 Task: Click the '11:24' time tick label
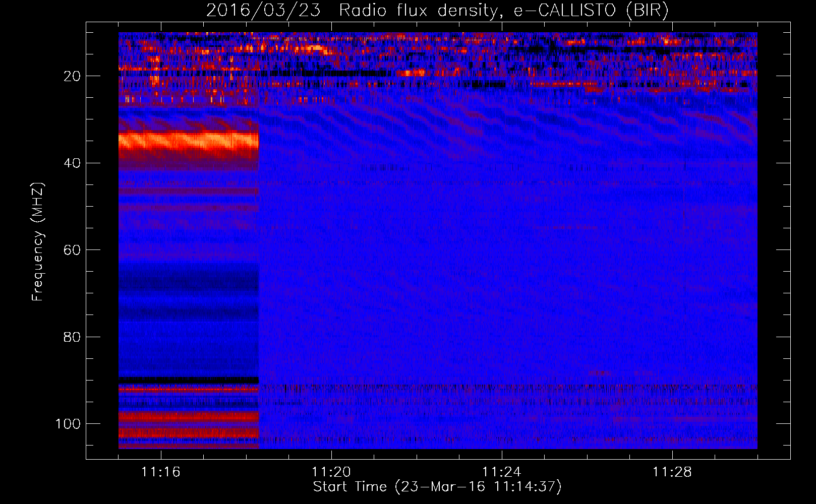(x=502, y=472)
